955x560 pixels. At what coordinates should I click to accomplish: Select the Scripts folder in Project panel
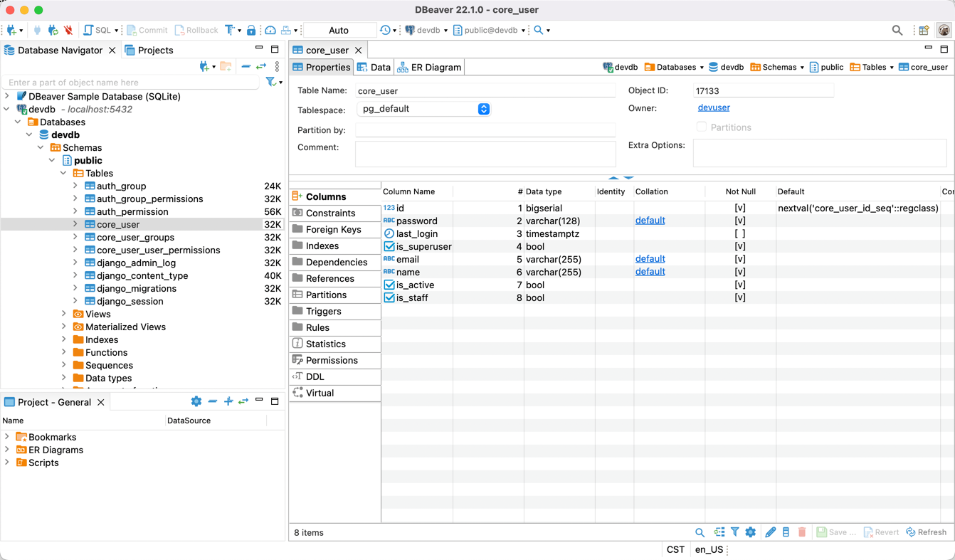click(43, 463)
